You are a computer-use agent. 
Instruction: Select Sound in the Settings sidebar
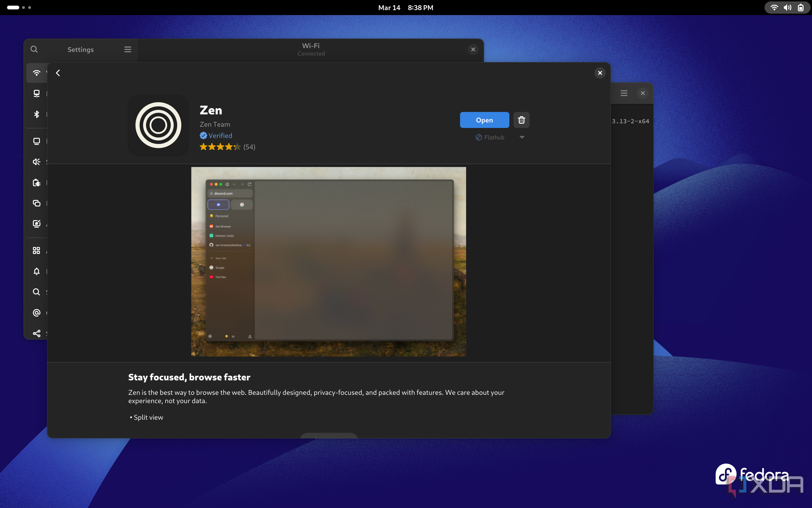coord(37,162)
